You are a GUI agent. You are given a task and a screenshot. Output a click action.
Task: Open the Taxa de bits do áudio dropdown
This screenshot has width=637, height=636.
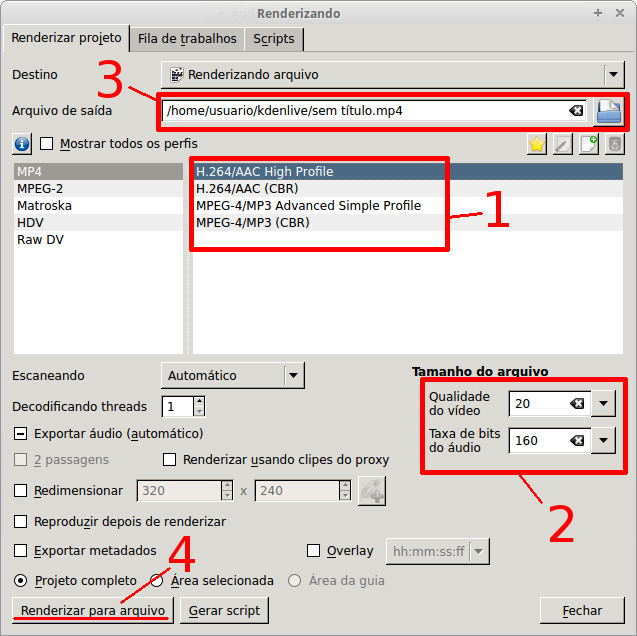tap(603, 441)
